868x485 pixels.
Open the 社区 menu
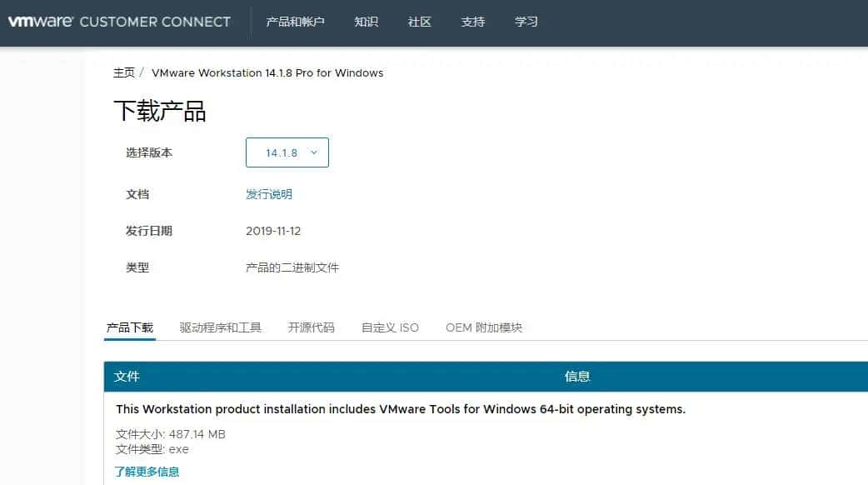click(x=419, y=22)
